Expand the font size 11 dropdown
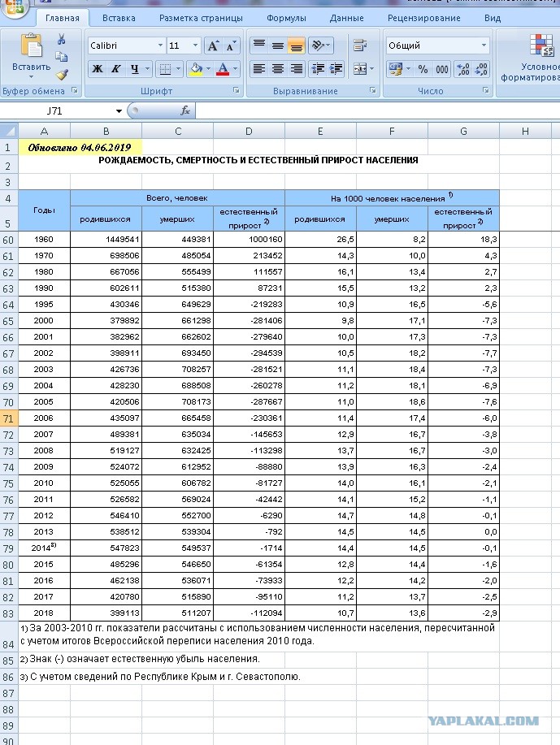 click(x=195, y=45)
